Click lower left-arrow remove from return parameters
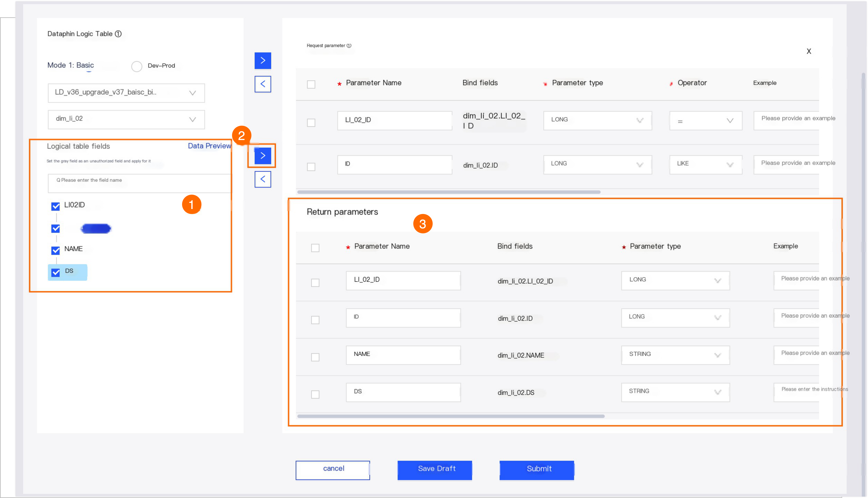868x498 pixels. (x=262, y=179)
